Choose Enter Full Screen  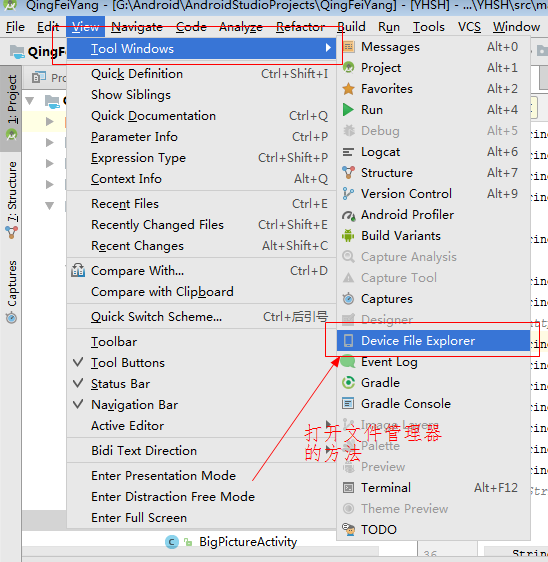click(x=201, y=518)
